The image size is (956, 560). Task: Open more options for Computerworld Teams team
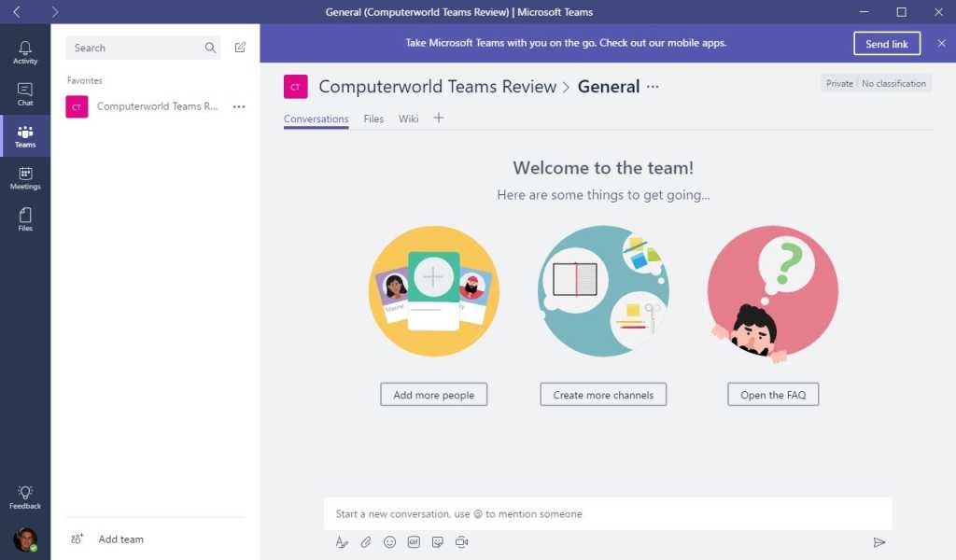click(x=239, y=106)
